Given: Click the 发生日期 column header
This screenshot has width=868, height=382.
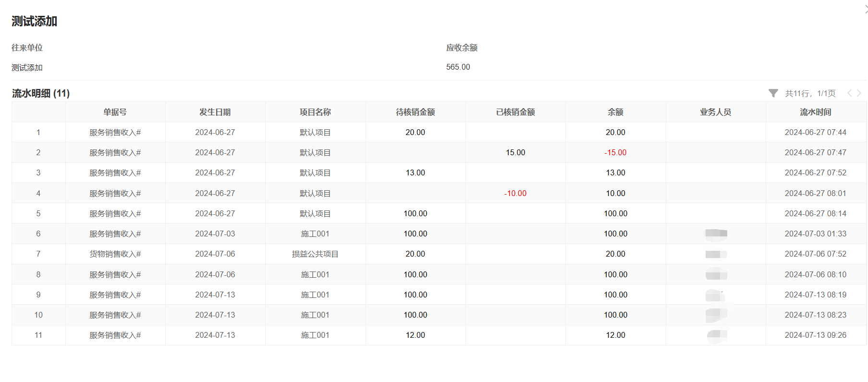Looking at the screenshot, I should [x=215, y=112].
